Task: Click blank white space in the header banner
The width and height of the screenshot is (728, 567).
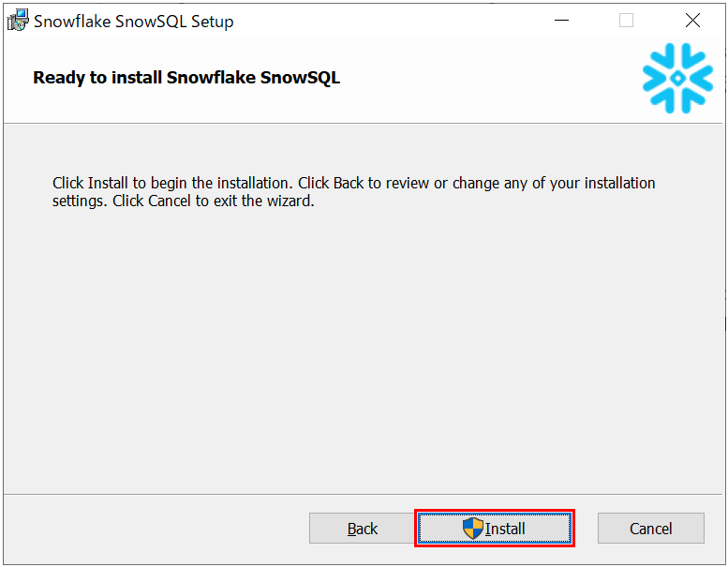Action: pos(487,80)
